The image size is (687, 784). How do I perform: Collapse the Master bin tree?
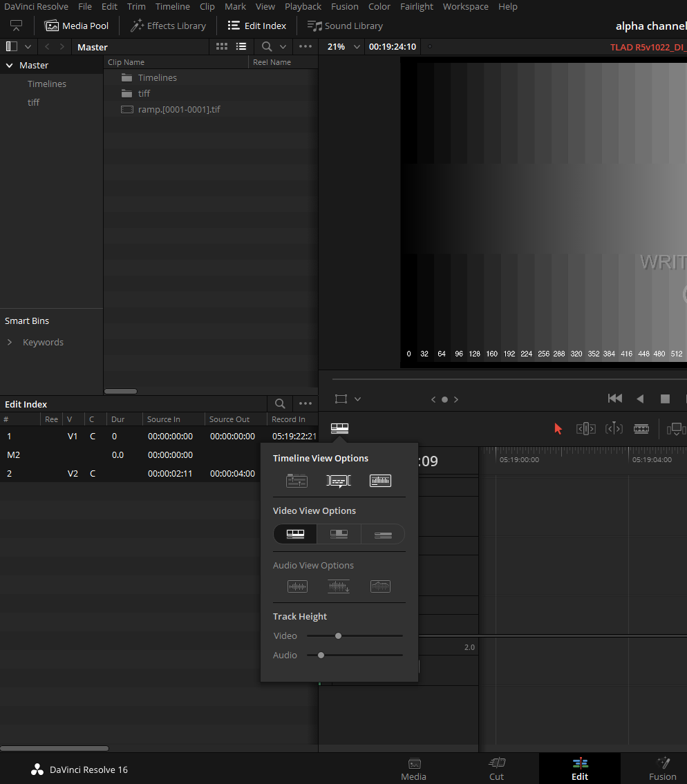pos(10,65)
